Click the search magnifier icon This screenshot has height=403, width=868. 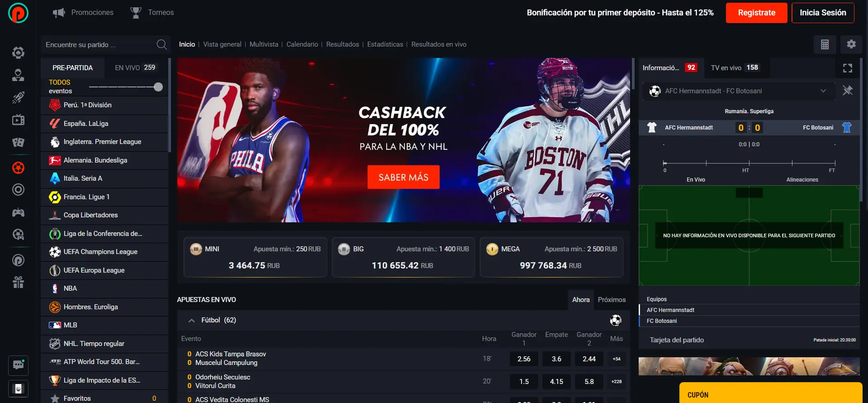click(x=161, y=44)
